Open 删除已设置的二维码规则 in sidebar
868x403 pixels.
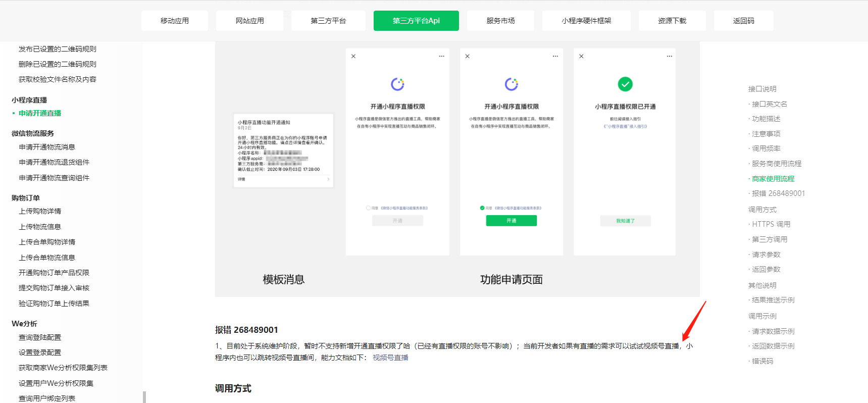tap(58, 64)
